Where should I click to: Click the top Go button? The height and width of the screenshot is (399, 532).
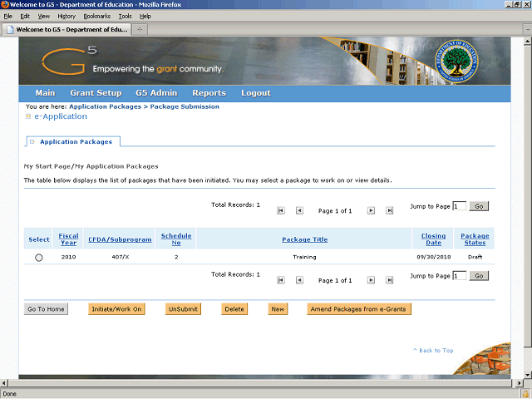click(479, 206)
